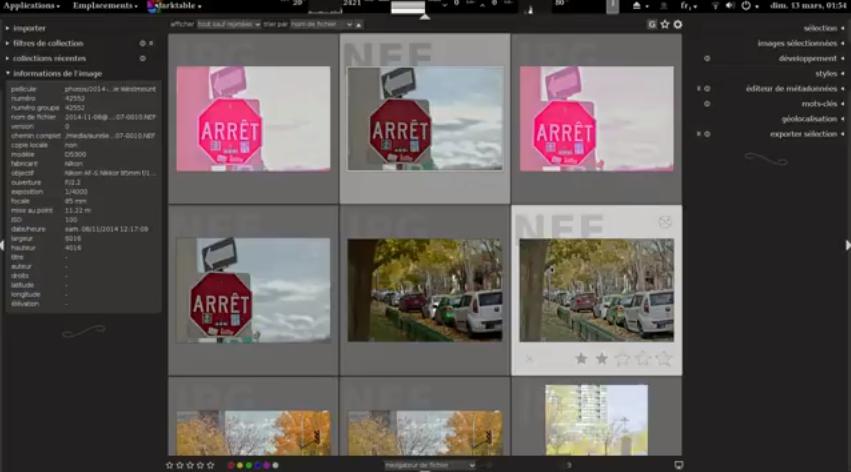Screen dimensions: 851x472
Task: Open the Applications menu
Action: 31,5
